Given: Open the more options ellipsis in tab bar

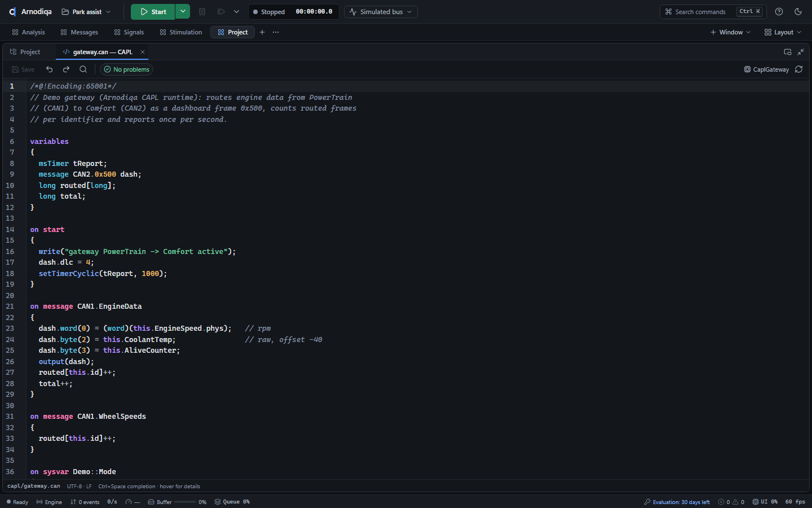Looking at the screenshot, I should click(x=276, y=32).
